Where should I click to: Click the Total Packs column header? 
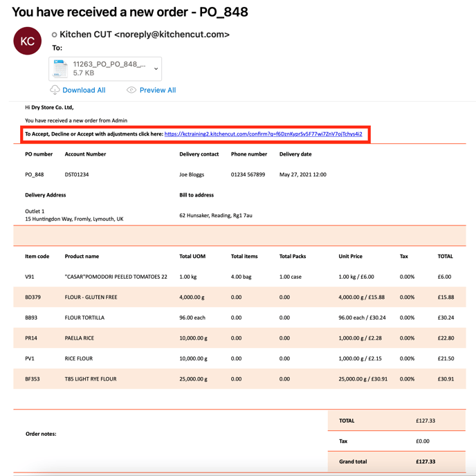pyautogui.click(x=293, y=256)
